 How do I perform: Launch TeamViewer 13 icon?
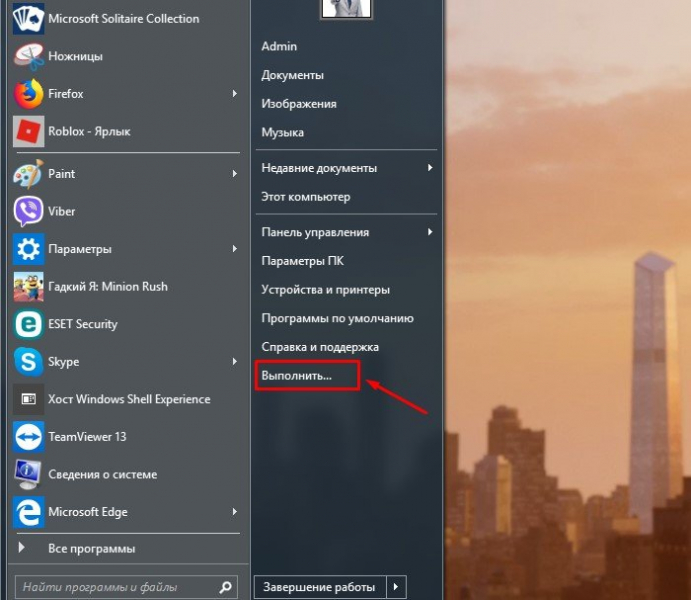click(28, 437)
